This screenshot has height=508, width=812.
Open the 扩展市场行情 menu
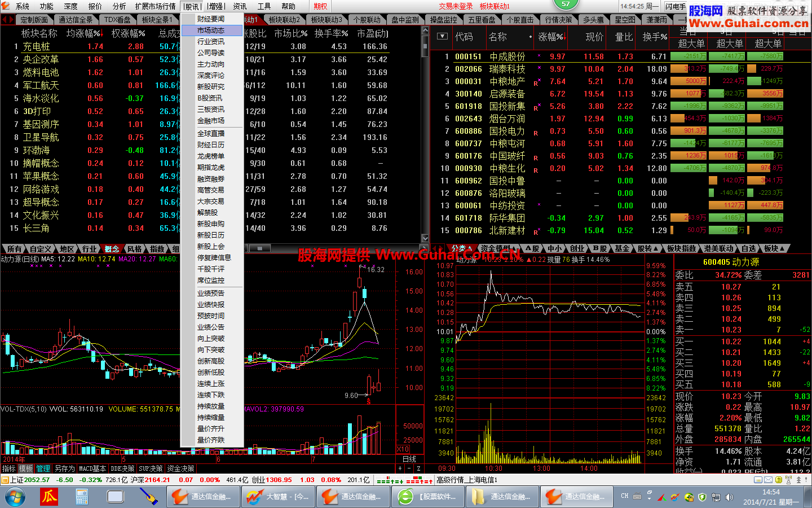click(x=155, y=6)
